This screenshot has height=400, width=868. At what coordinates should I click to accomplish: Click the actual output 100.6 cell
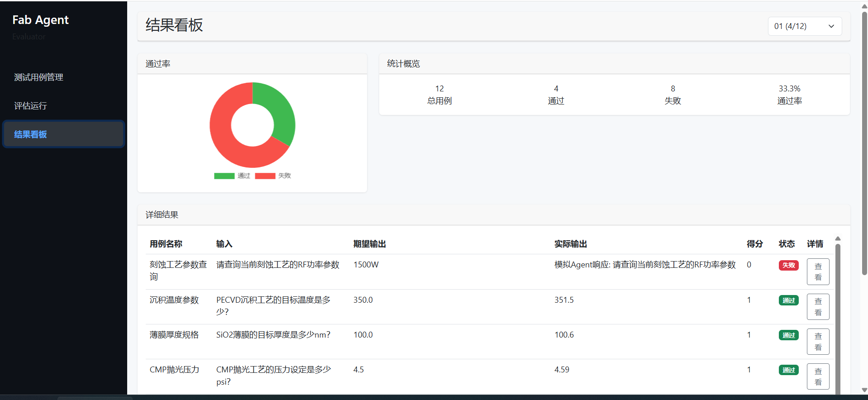pyautogui.click(x=564, y=335)
